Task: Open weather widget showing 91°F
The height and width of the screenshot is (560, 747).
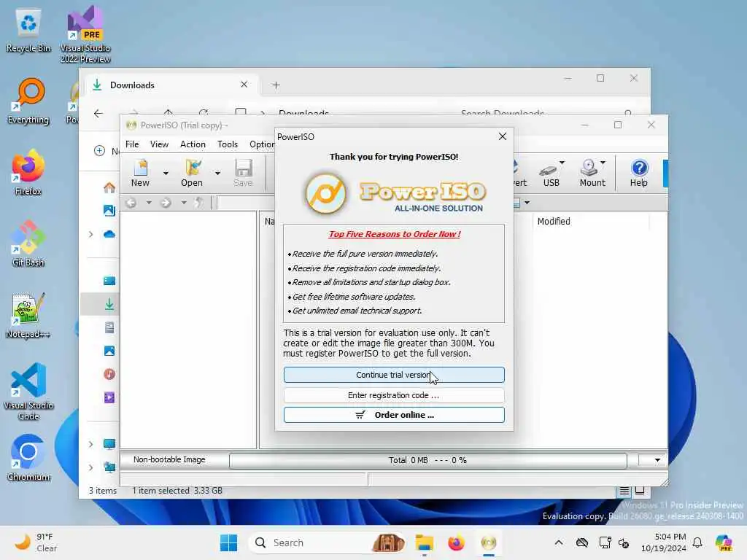Action: click(x=36, y=542)
